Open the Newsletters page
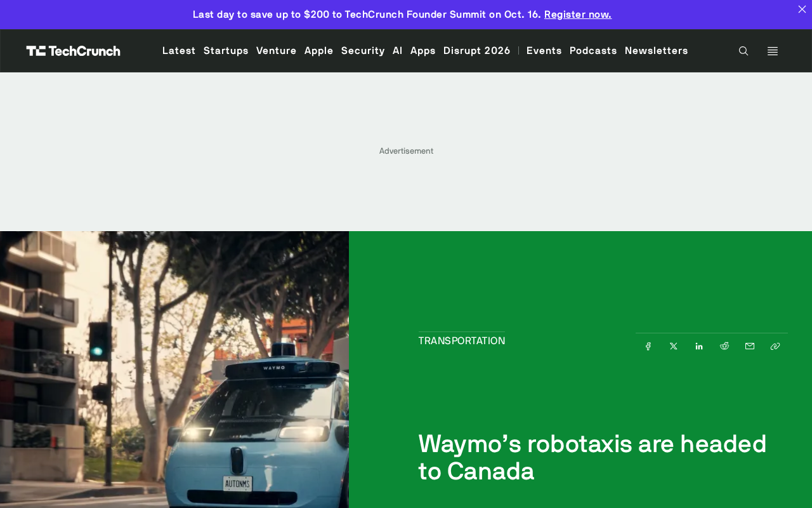The width and height of the screenshot is (812, 508). (657, 50)
